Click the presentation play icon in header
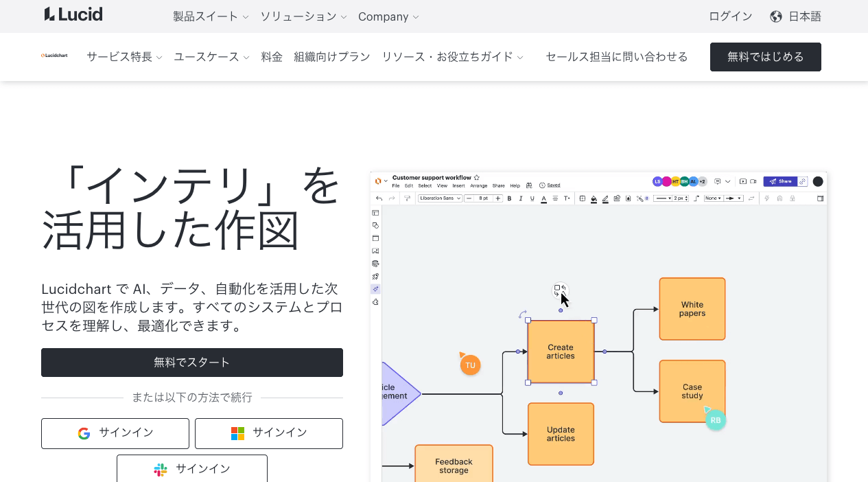The height and width of the screenshot is (482, 868). 743,181
